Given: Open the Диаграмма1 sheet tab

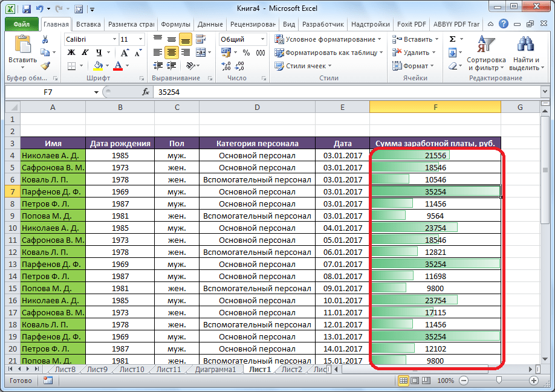Looking at the screenshot, I should (215, 369).
